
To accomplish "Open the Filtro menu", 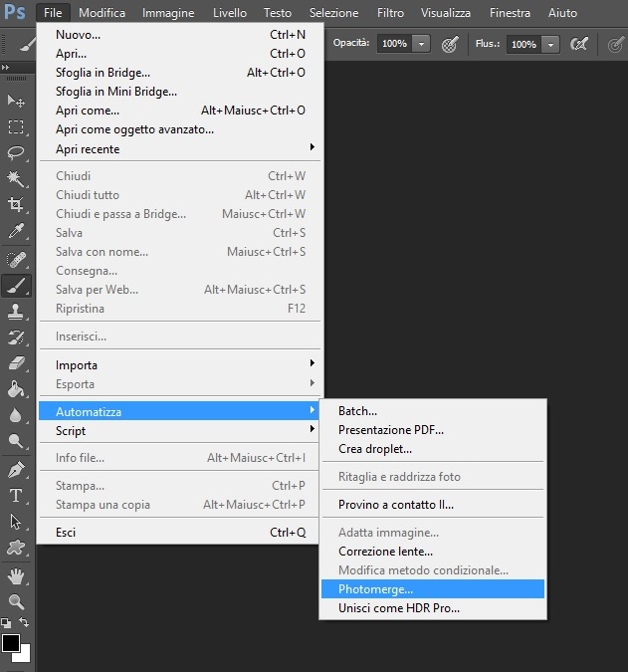I will (x=390, y=13).
